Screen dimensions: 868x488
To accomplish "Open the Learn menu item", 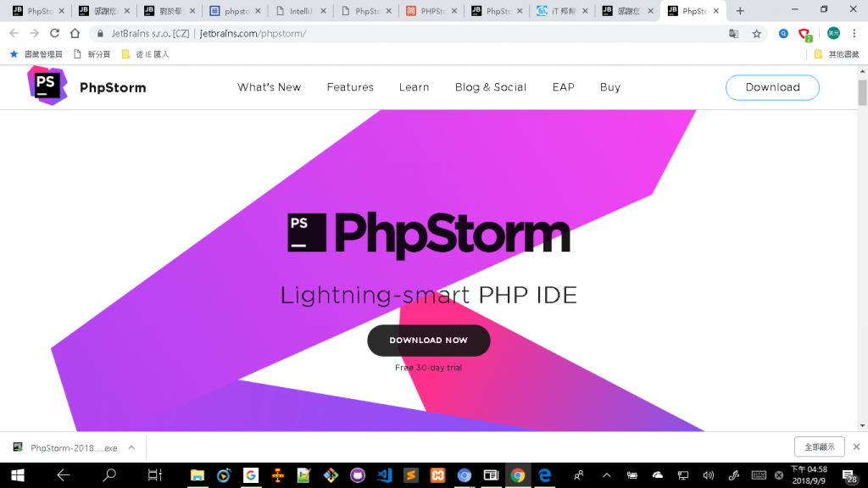I will coord(414,87).
